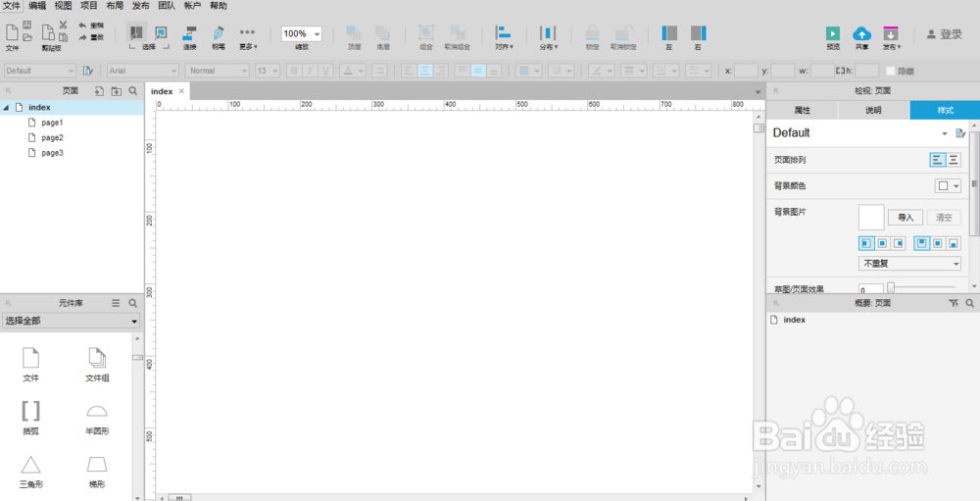The height and width of the screenshot is (501, 980).
Task: Click the search icon in 页面 panel
Action: [132, 91]
